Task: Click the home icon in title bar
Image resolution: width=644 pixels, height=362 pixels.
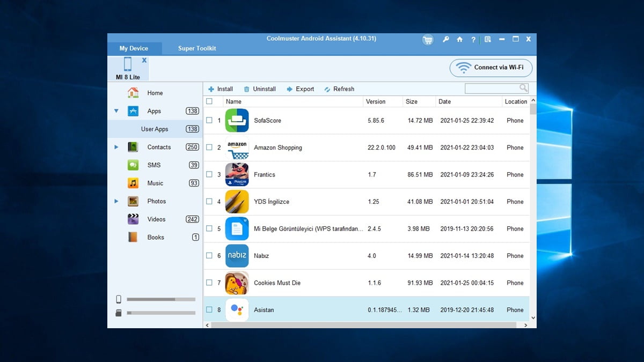Action: coord(460,40)
